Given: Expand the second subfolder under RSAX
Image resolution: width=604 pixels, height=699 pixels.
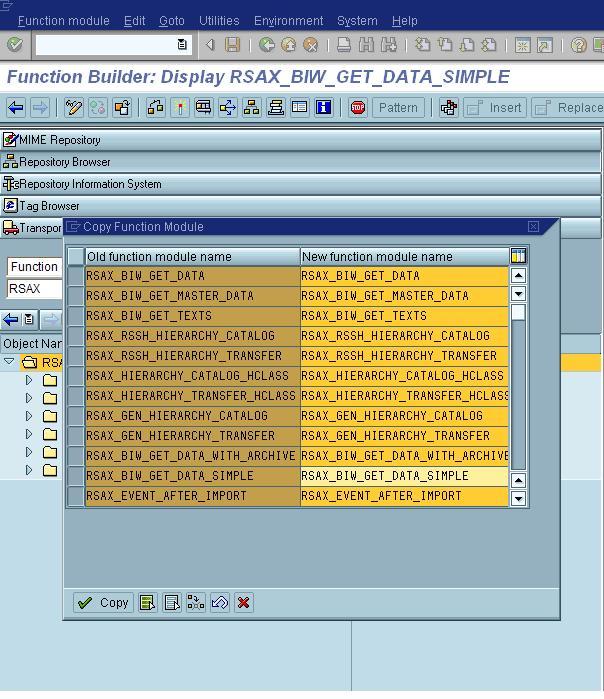Looking at the screenshot, I should coord(29,398).
